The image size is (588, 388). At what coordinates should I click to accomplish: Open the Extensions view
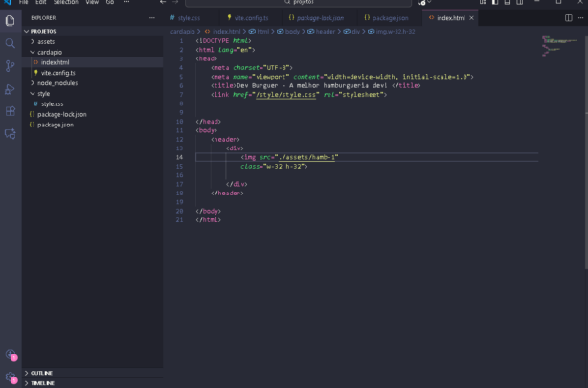11,111
